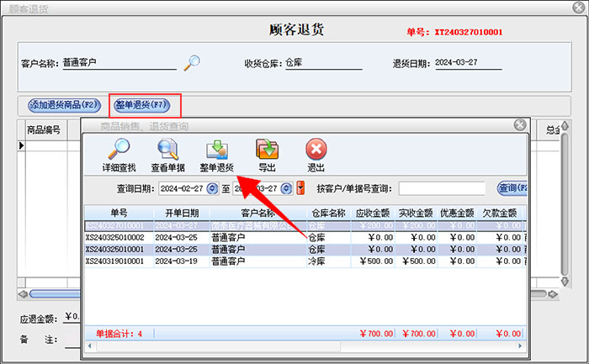Select the 冷库 order XS240319010001 row
The height and width of the screenshot is (364, 589).
coord(119,261)
